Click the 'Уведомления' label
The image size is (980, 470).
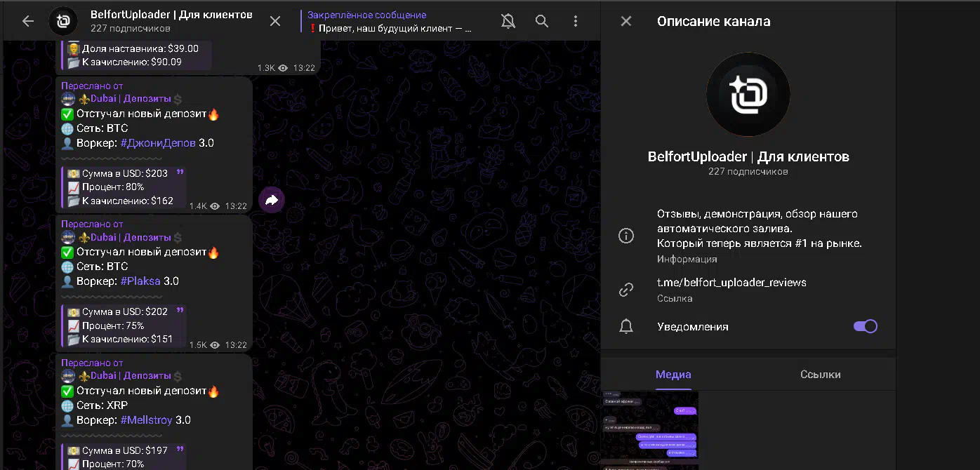[693, 326]
